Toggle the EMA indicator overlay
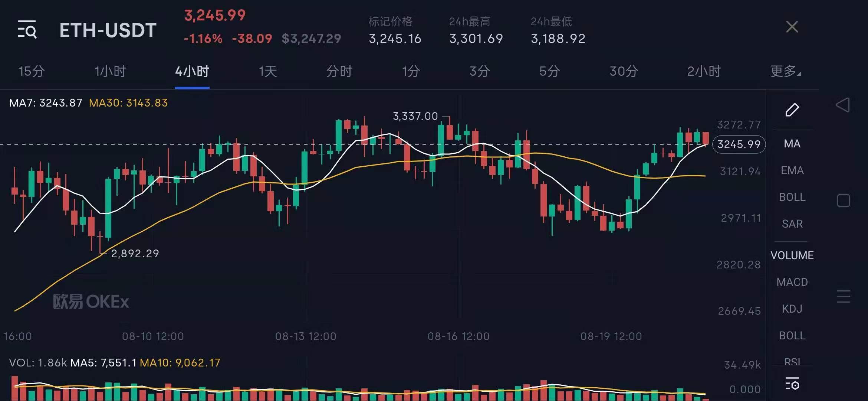Screen dimensions: 868x401 (792, 170)
